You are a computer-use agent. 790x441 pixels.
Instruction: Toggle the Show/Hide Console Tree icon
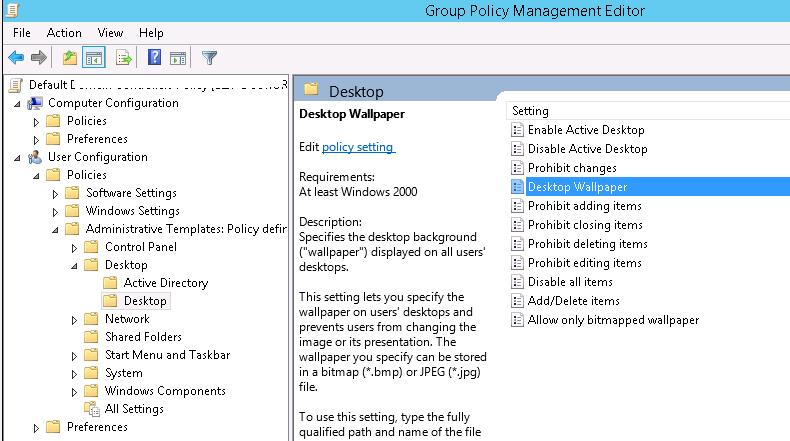[93, 58]
